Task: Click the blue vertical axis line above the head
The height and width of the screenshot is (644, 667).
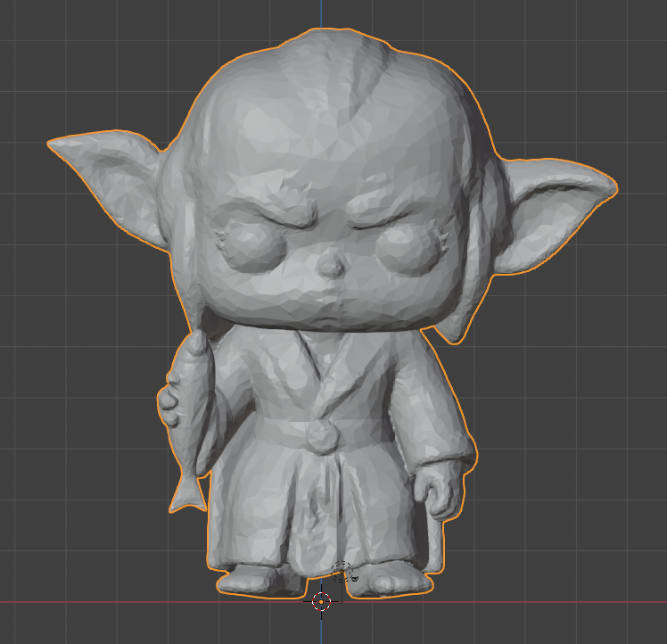Action: pyautogui.click(x=320, y=12)
